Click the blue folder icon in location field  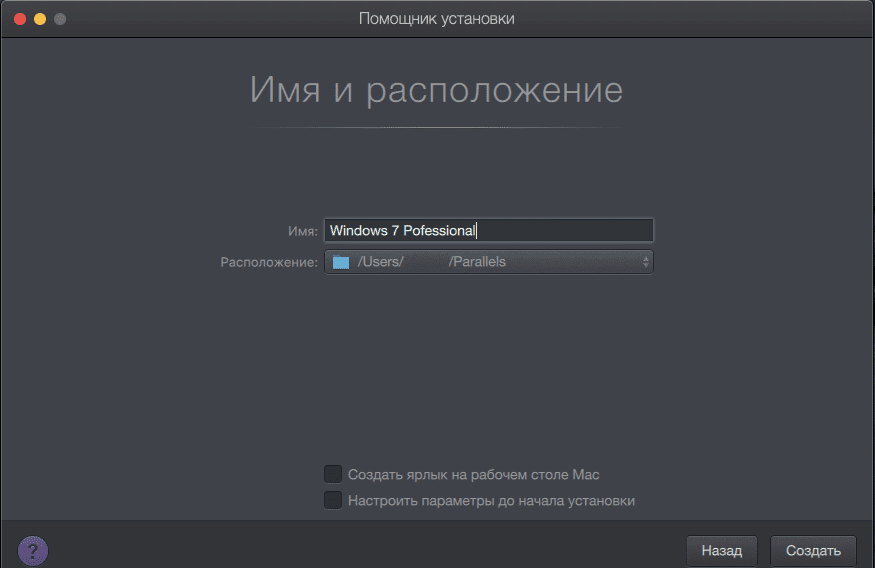coord(341,262)
